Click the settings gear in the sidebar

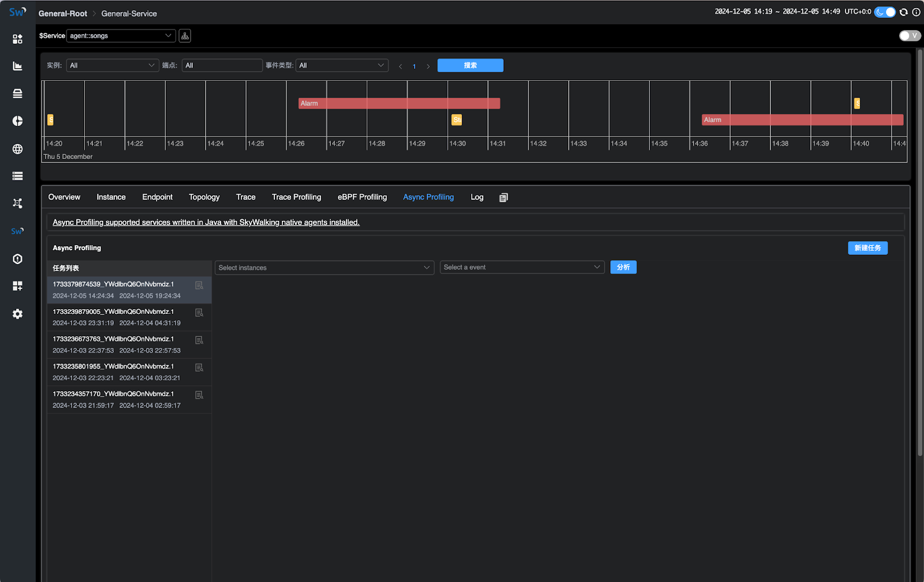tap(17, 314)
